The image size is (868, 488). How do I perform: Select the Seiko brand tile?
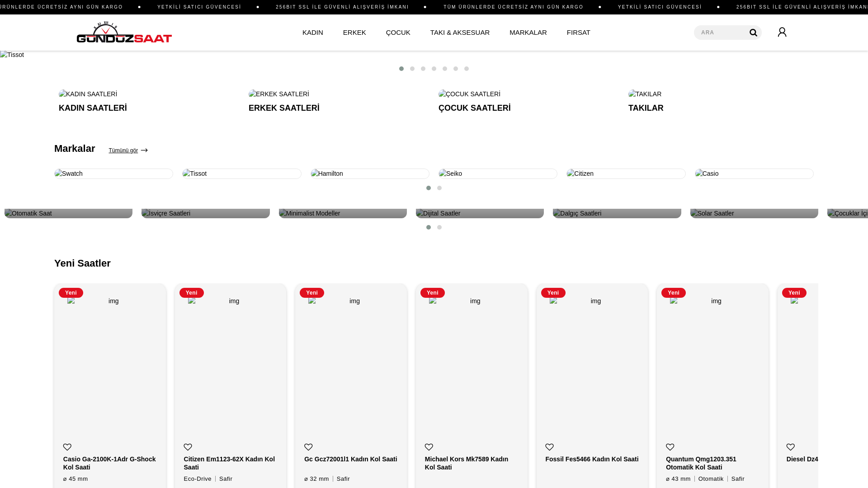(498, 174)
